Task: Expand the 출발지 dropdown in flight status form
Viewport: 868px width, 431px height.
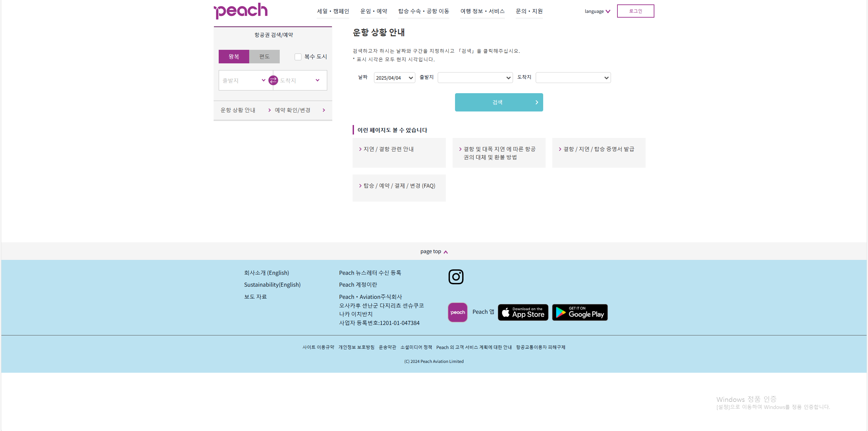Action: (x=475, y=78)
